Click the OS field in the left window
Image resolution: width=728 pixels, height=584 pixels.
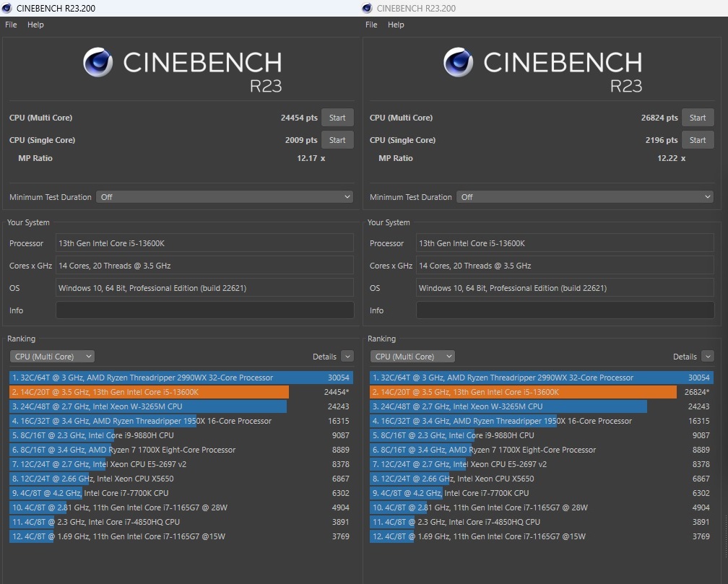click(205, 288)
